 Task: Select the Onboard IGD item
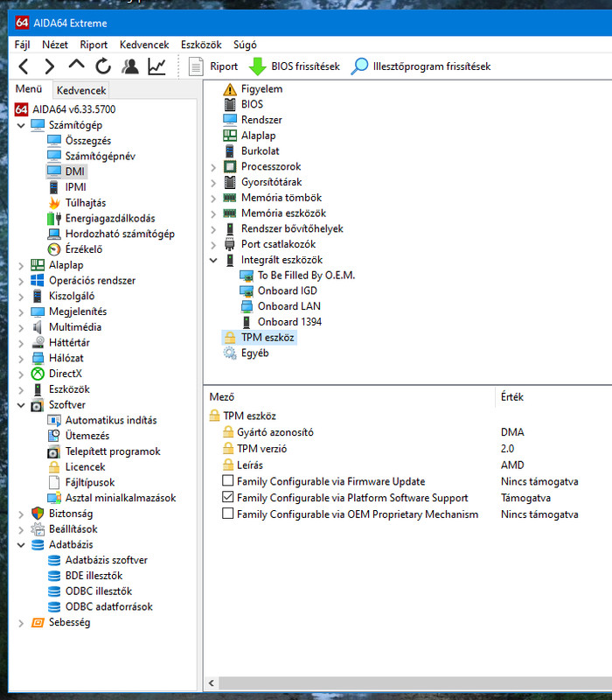[288, 290]
